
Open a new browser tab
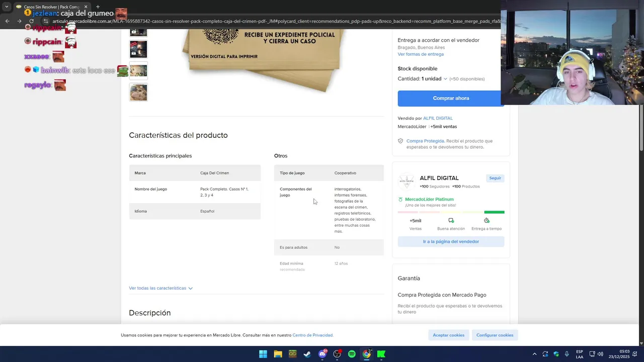pos(98,7)
